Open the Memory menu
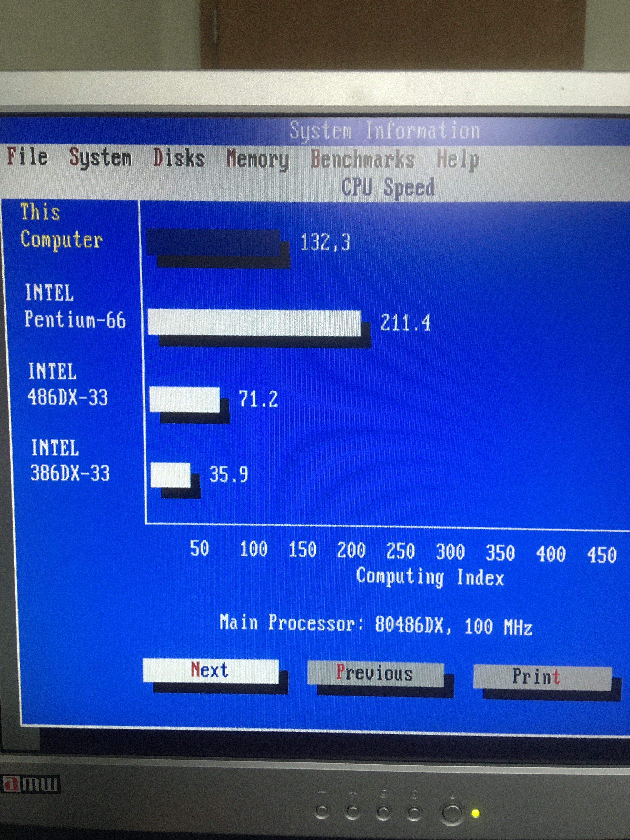The height and width of the screenshot is (840, 630). 257,159
